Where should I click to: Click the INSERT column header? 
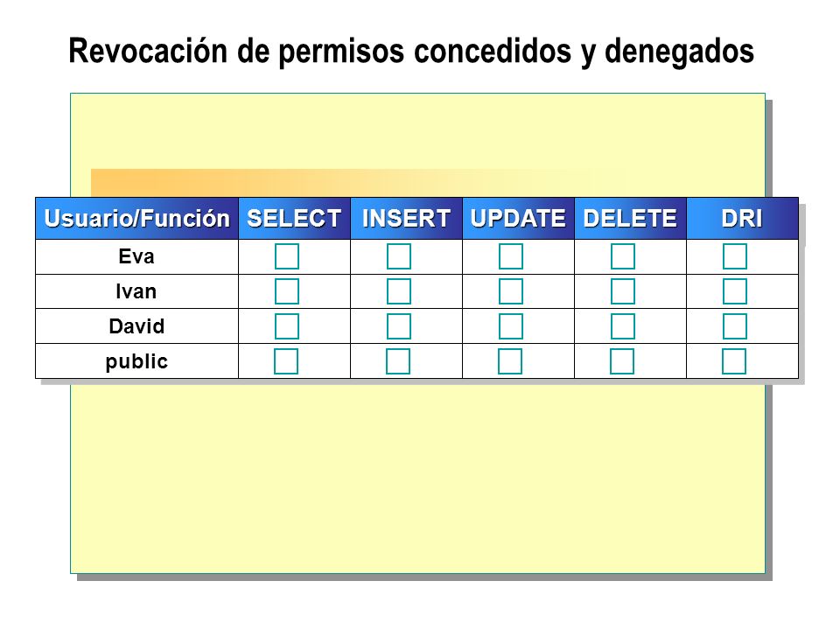[406, 218]
